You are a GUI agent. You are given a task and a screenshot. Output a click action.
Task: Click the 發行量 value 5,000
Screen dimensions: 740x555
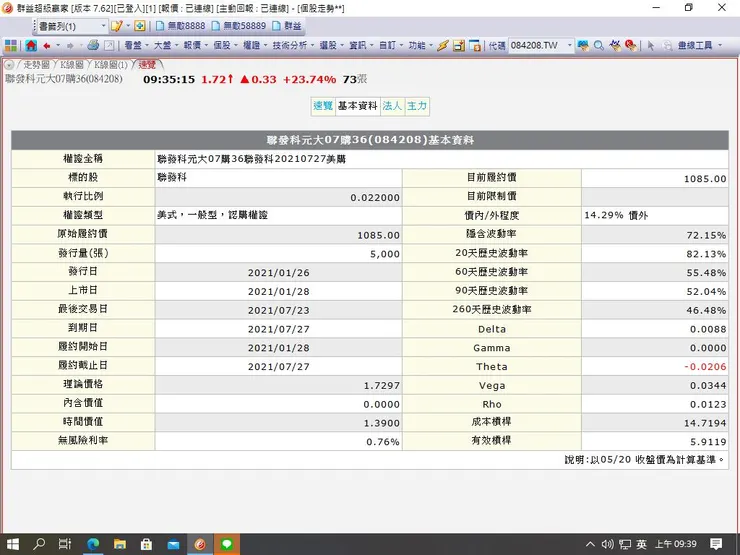point(385,254)
